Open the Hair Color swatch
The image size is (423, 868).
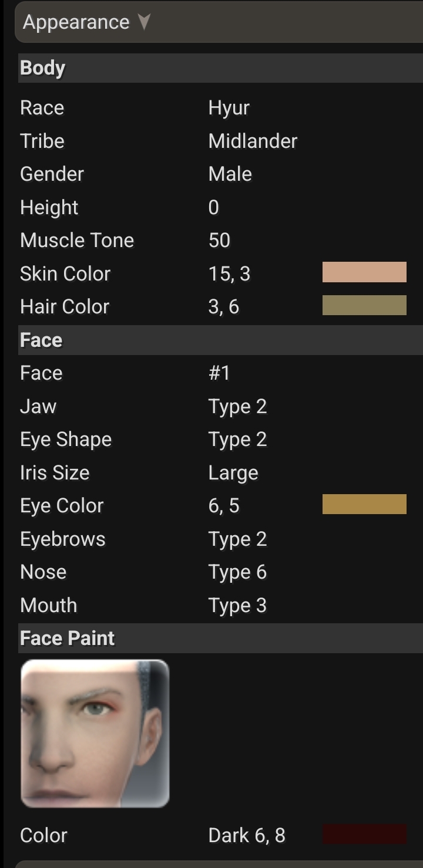coord(364,306)
